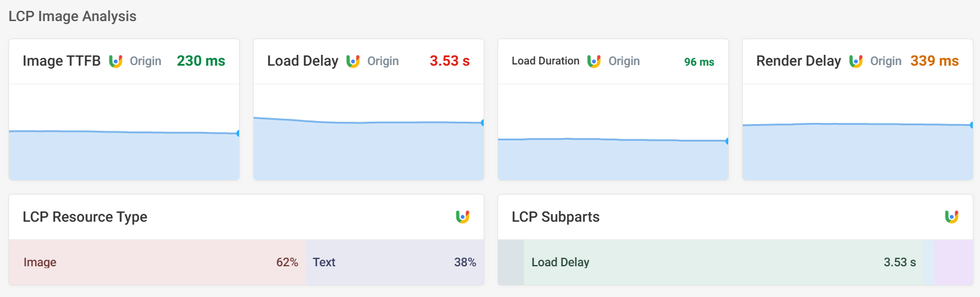Click the CrUX icon beside Image TTFB
980x297 pixels.
click(x=116, y=61)
